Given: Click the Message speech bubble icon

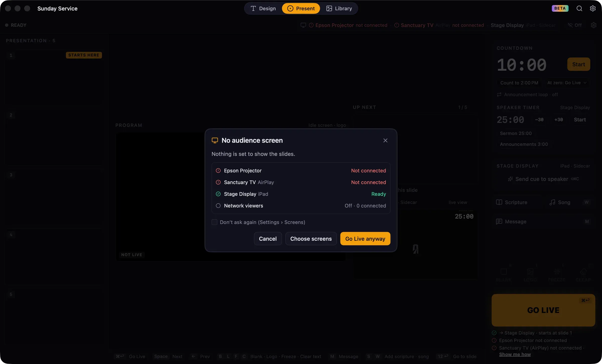Looking at the screenshot, I should (x=499, y=222).
